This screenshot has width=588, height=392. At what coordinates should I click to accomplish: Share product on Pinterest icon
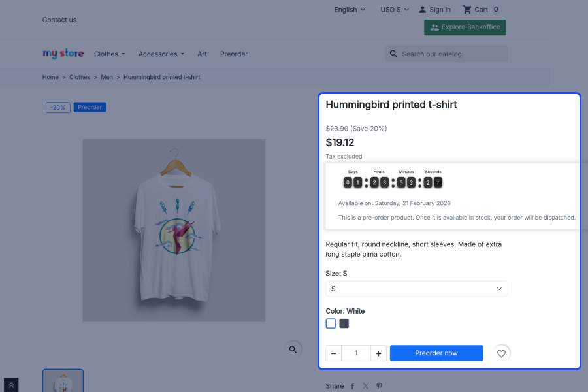(379, 386)
